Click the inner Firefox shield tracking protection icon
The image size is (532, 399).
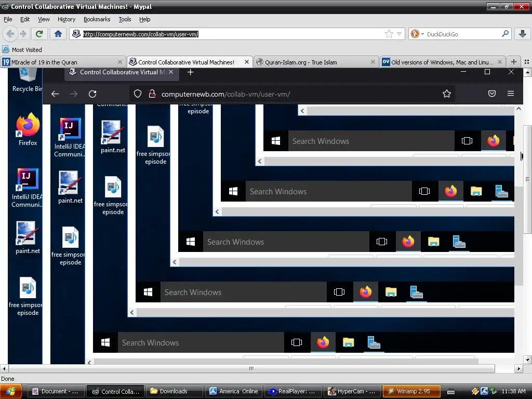coord(137,94)
